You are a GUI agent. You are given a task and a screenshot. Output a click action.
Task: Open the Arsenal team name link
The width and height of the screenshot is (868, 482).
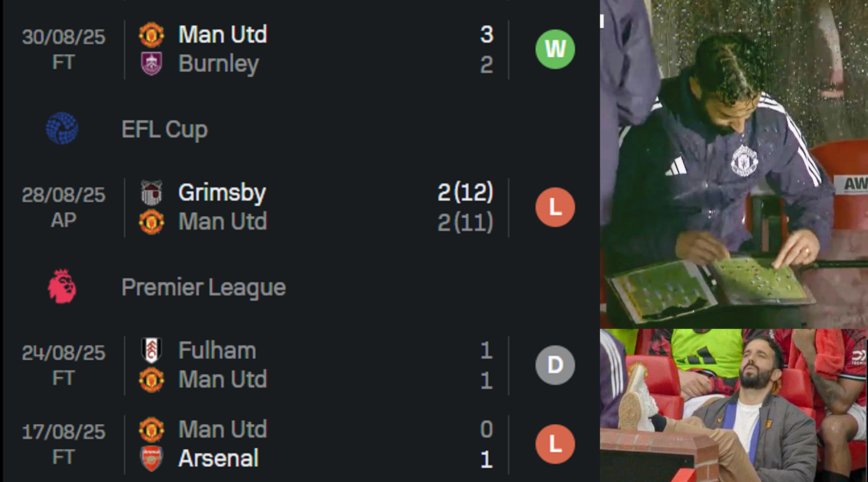[218, 459]
